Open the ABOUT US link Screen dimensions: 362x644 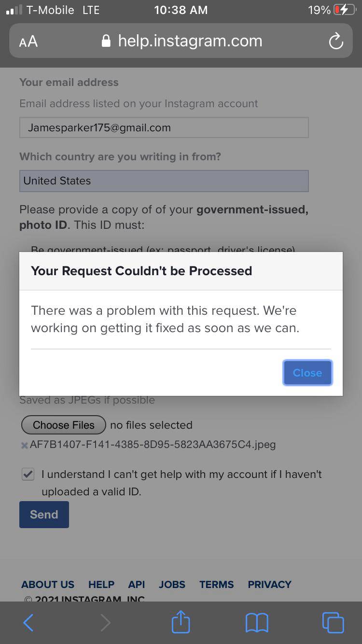coord(47,584)
